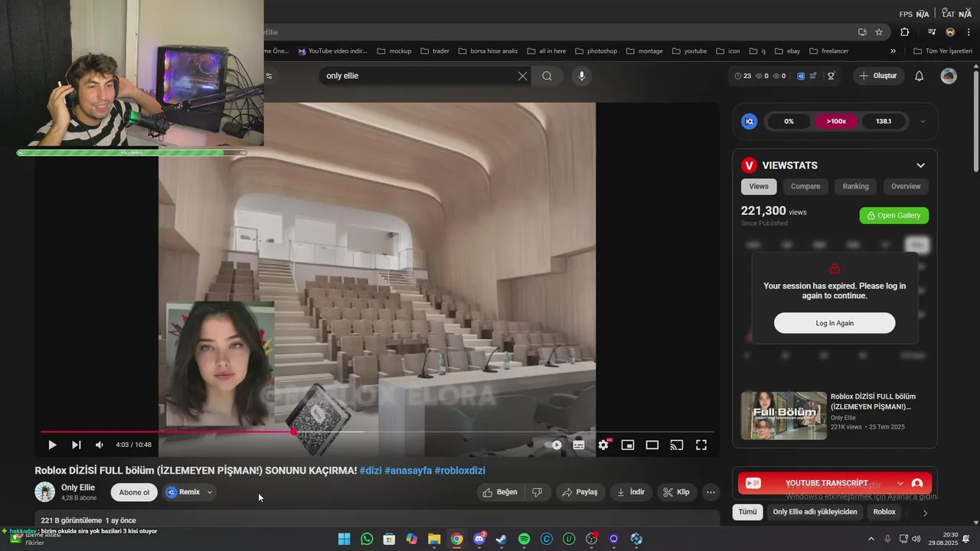Open vidIQ icon in YouTube header
Viewport: 980px width, 551px height.
[x=801, y=76]
